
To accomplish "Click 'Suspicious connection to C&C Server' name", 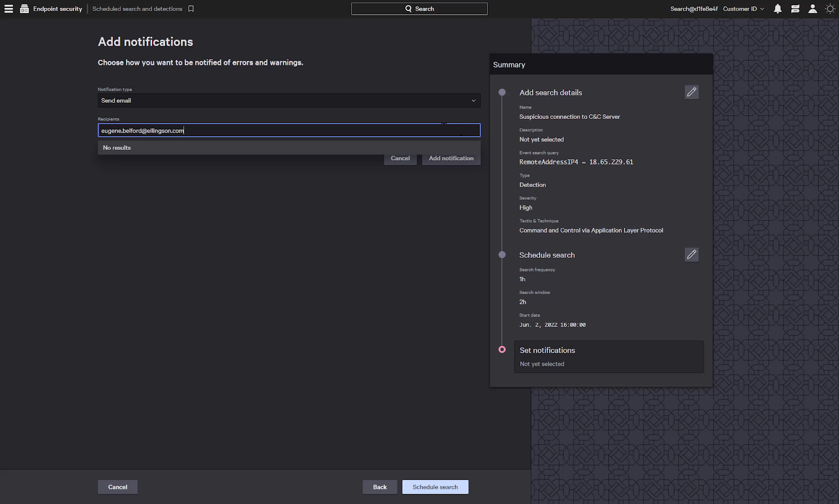I will [569, 117].
